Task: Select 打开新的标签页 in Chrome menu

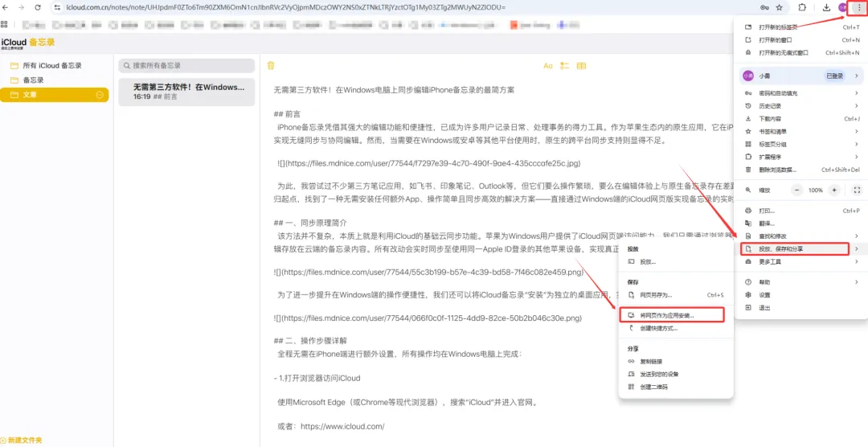Action: tap(801, 27)
